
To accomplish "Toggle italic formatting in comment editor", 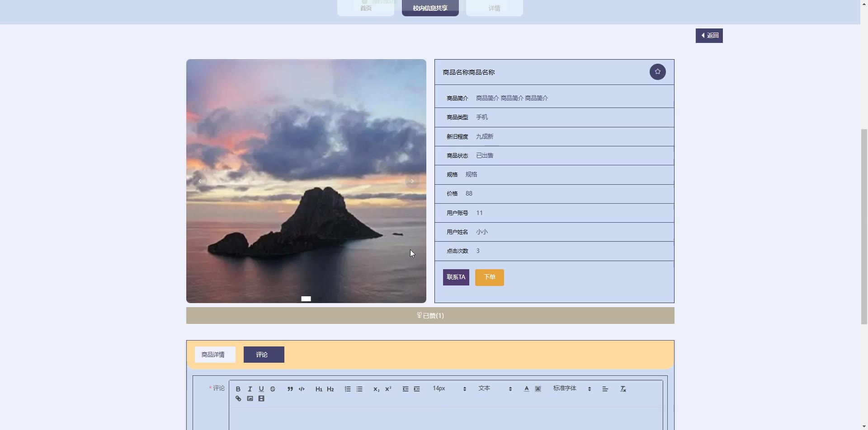I will click(250, 389).
